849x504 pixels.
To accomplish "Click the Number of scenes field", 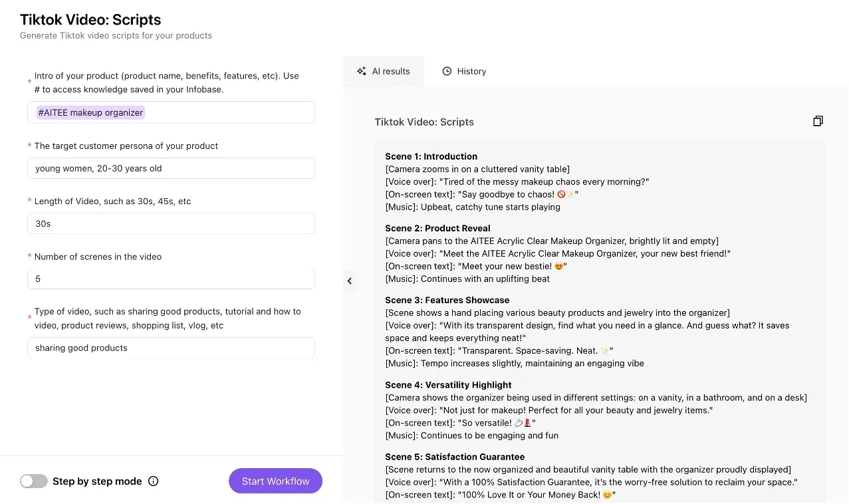I will coord(171,279).
